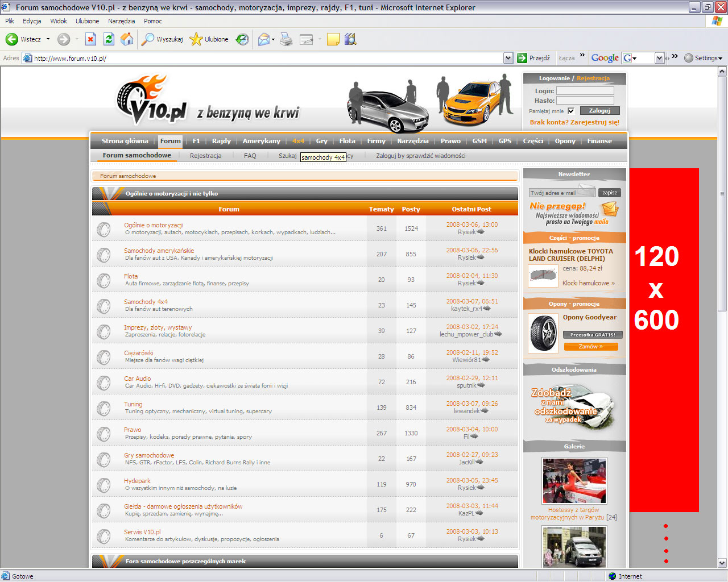Expand the Google toolbar overflow chevron

pyautogui.click(x=675, y=56)
